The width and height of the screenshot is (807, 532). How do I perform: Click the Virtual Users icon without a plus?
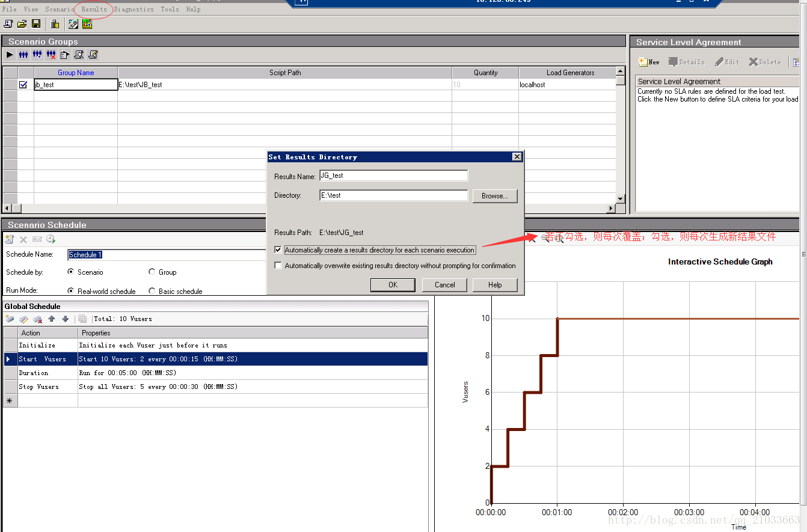pos(23,55)
